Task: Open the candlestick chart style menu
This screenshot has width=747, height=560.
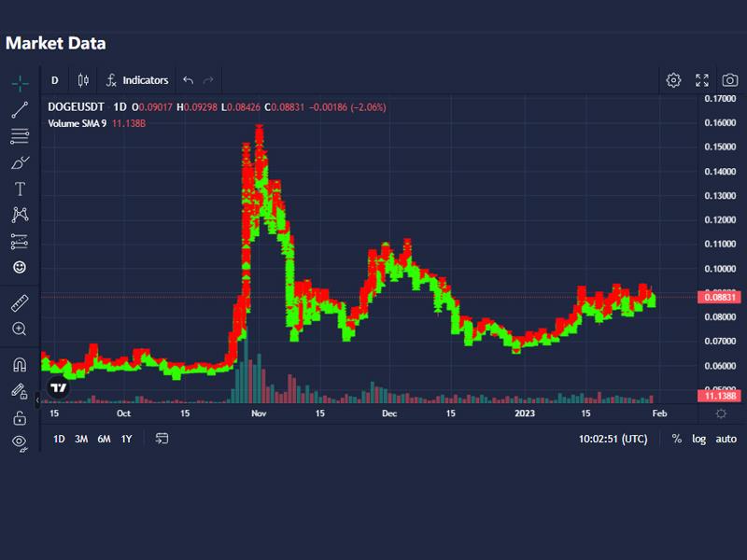Action: tap(83, 80)
